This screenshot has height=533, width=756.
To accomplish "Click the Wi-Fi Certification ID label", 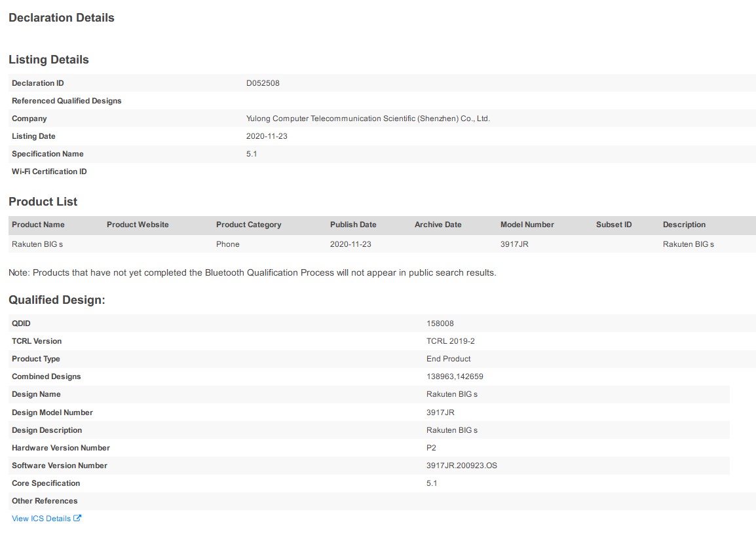I will pos(49,172).
